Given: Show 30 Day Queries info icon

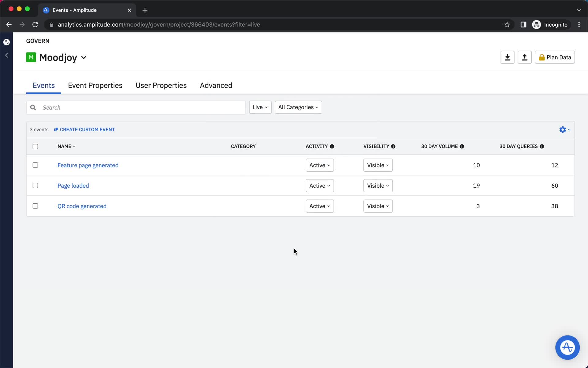Looking at the screenshot, I should coord(542,147).
